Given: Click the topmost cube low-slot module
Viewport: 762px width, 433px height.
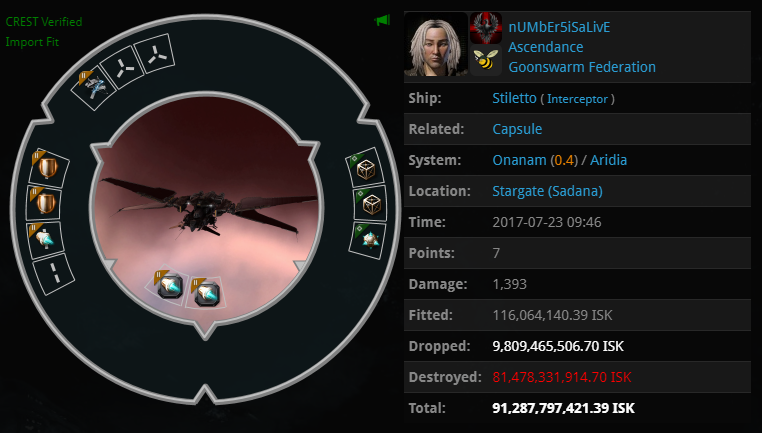Looking at the screenshot, I should click(x=365, y=169).
